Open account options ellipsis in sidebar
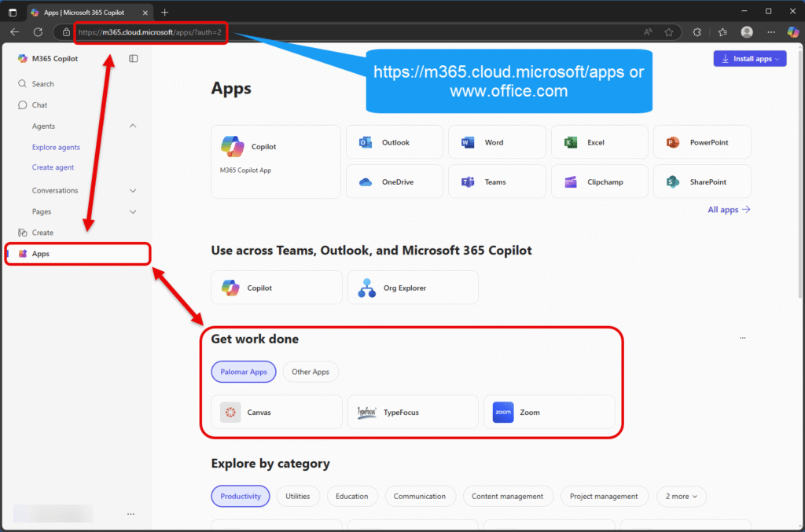The image size is (805, 532). (x=131, y=513)
